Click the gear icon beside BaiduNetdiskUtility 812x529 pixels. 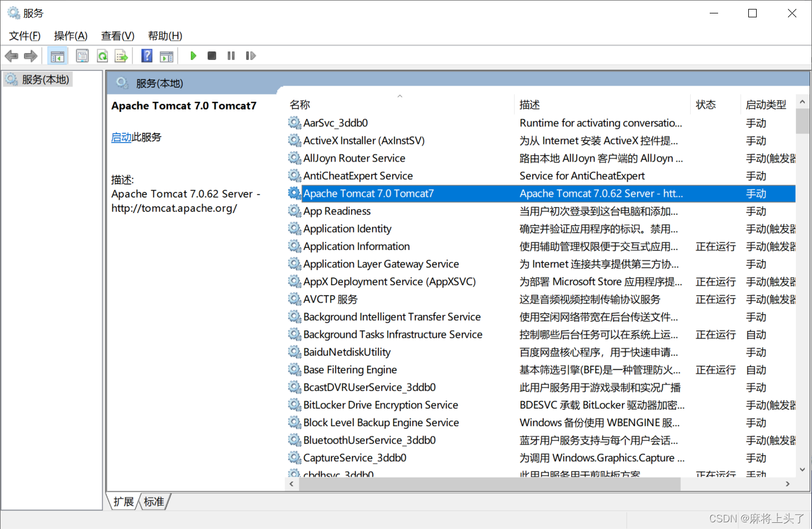[295, 352]
